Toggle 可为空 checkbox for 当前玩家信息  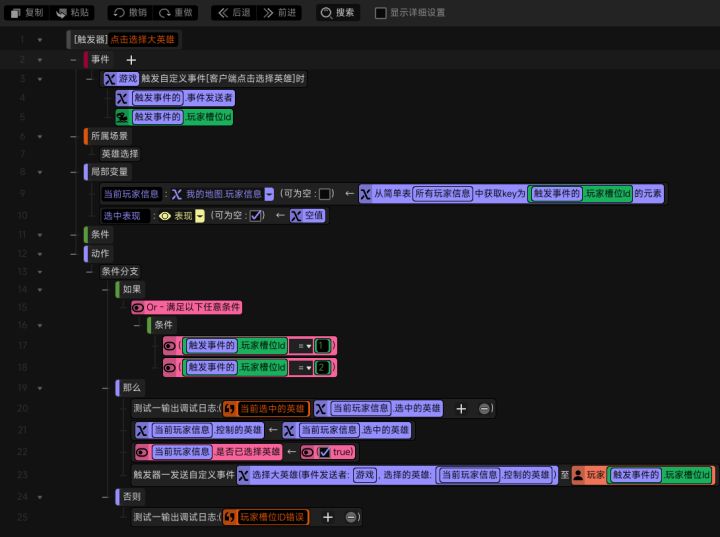[325, 194]
